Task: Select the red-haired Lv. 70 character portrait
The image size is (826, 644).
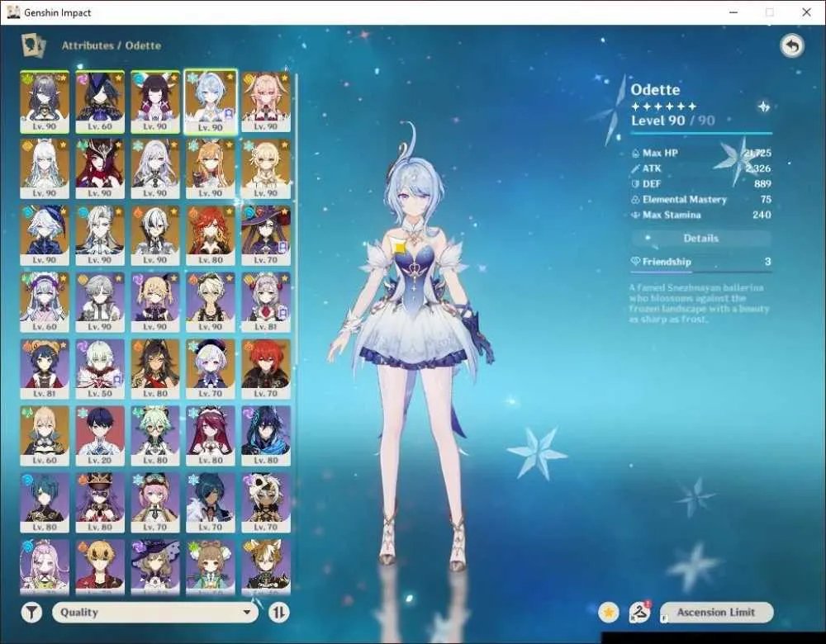Action: (266, 368)
